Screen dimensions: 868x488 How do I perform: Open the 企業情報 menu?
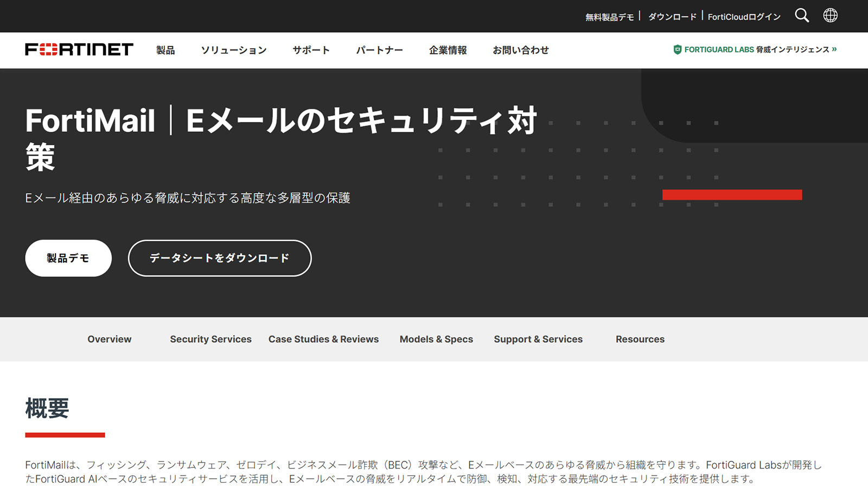(448, 50)
